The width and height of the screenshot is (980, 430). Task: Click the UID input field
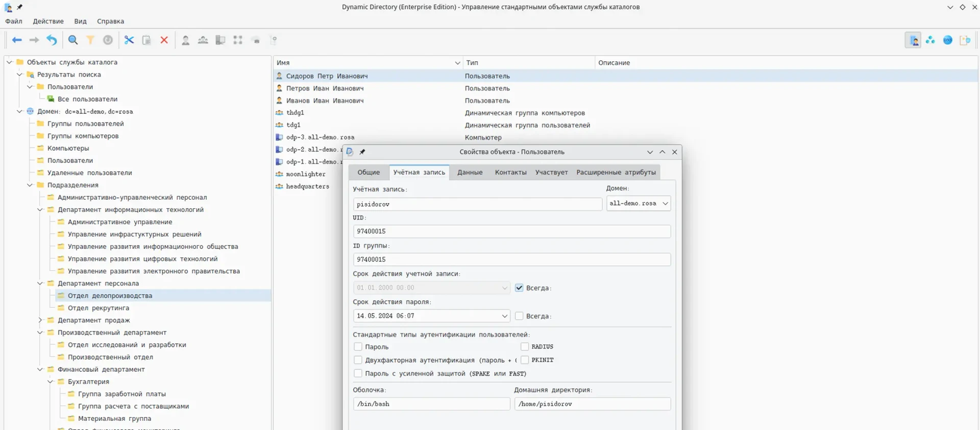click(x=512, y=231)
